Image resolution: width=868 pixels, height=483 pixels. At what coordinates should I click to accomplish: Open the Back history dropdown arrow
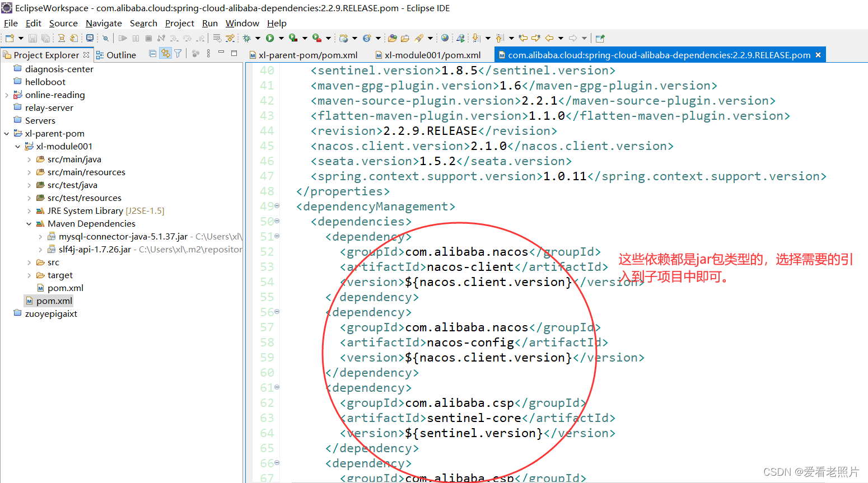561,38
